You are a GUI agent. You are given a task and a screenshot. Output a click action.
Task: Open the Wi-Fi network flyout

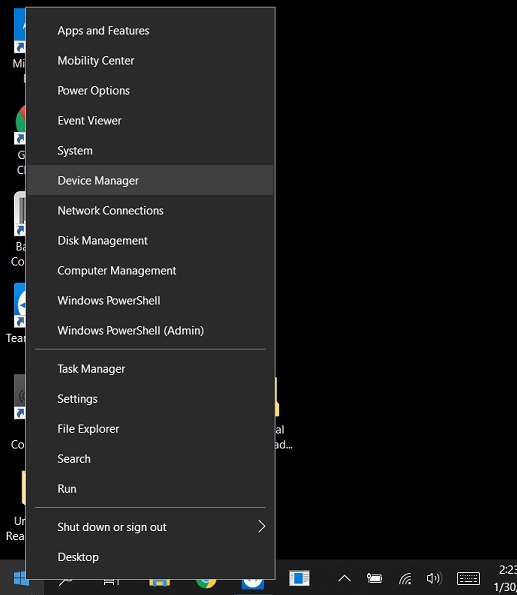click(405, 579)
